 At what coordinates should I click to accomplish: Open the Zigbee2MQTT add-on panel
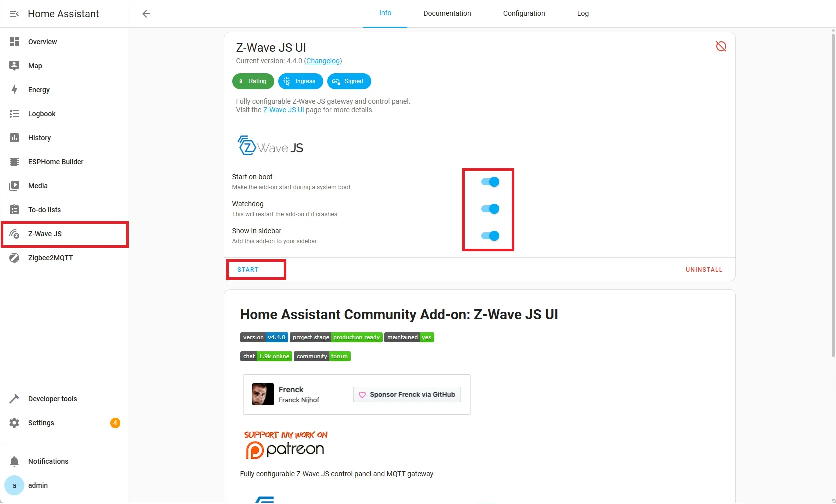click(50, 258)
